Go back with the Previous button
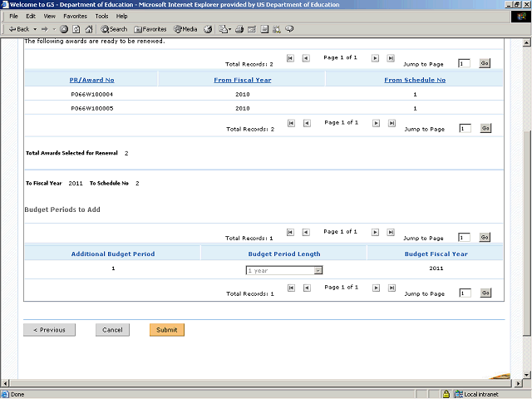532x399 pixels. tap(49, 330)
